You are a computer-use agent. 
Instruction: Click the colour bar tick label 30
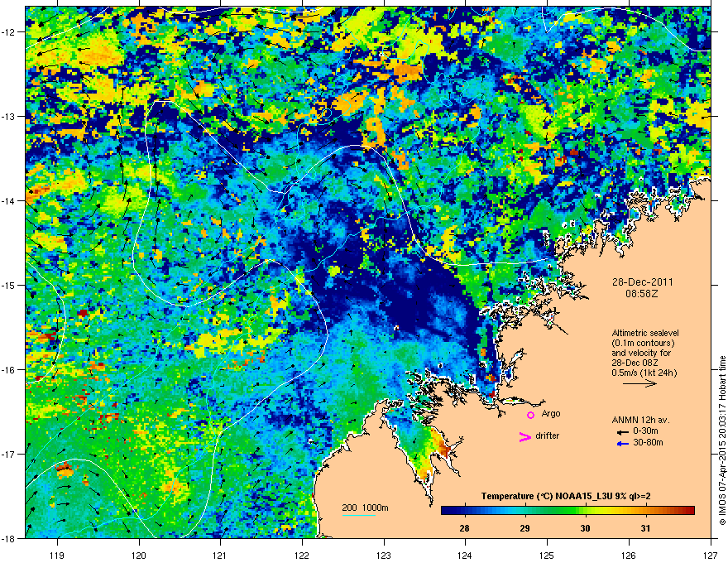585,528
